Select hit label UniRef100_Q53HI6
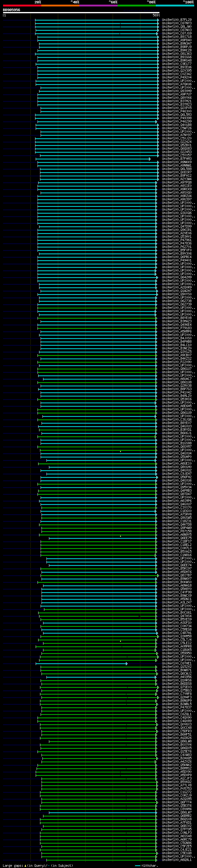The image size is (197, 868). pos(177,399)
